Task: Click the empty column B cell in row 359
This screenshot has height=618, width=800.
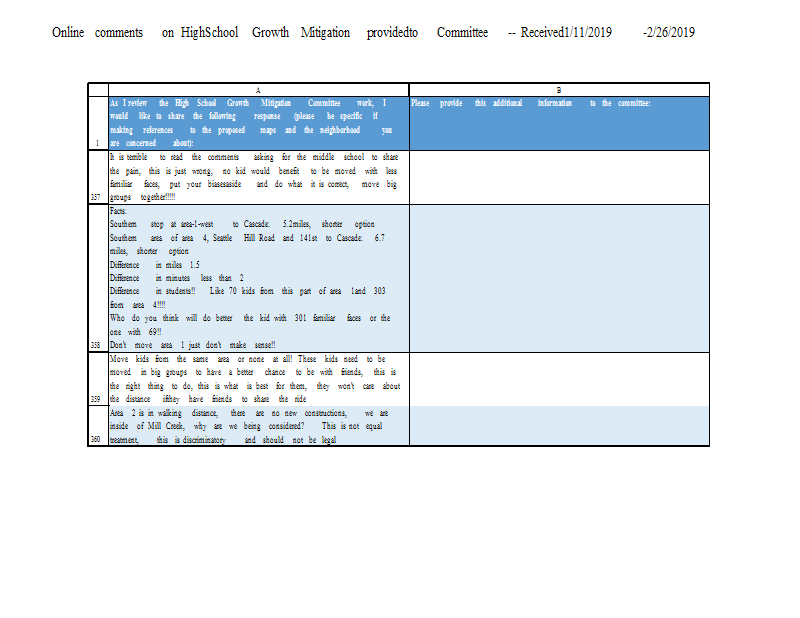Action: (x=559, y=379)
